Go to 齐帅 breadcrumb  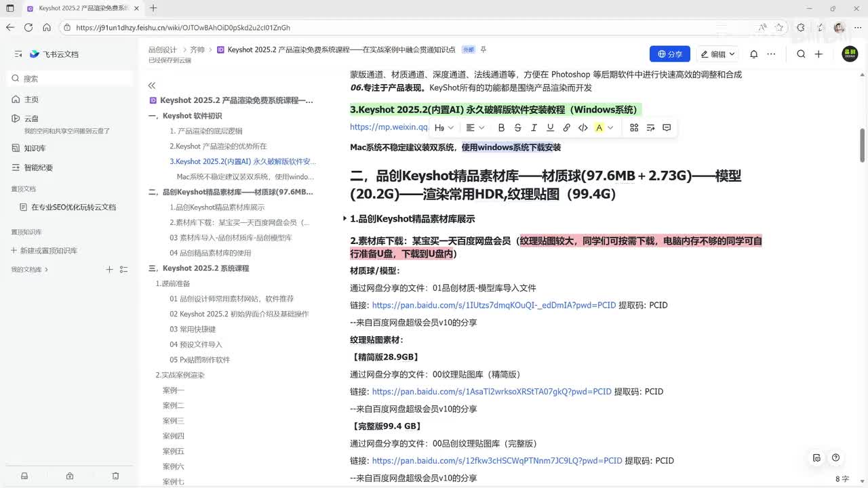tap(197, 49)
